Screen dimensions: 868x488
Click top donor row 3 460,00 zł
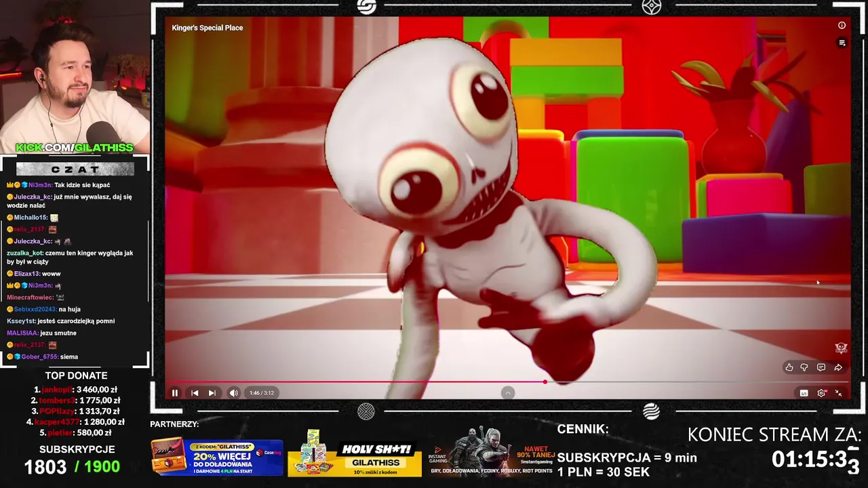coord(76,390)
